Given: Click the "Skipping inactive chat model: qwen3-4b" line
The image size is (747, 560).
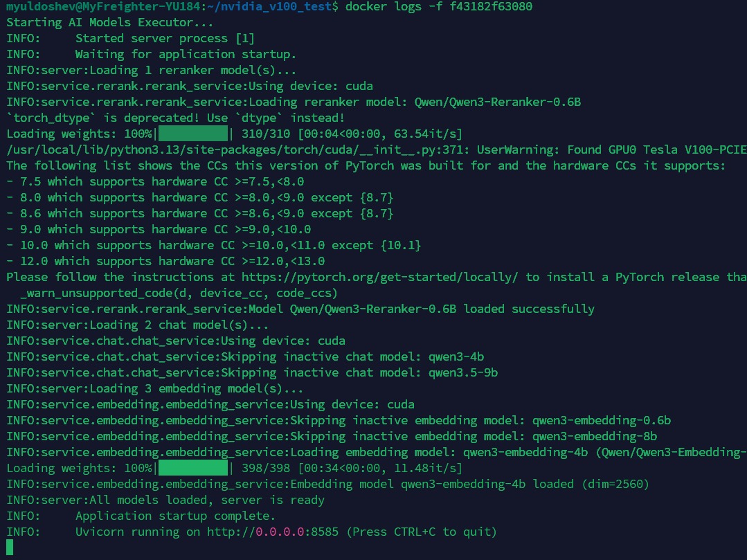Looking at the screenshot, I should tap(245, 356).
